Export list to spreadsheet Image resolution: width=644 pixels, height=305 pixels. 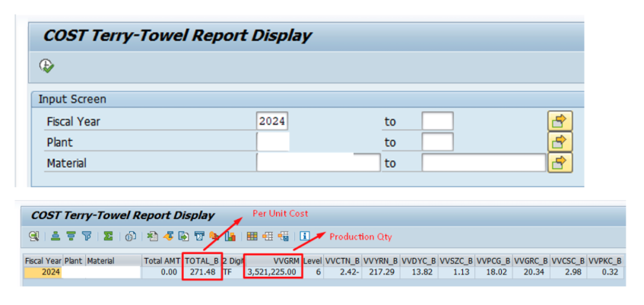pos(153,236)
